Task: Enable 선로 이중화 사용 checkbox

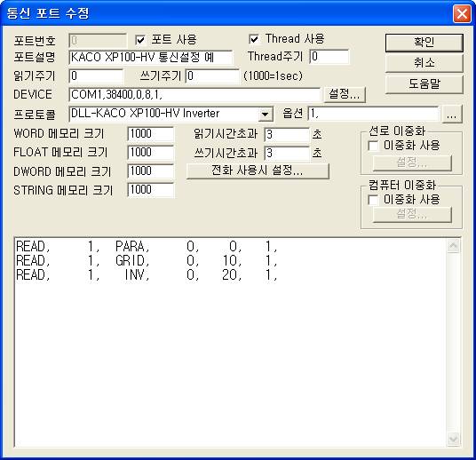Action: pyautogui.click(x=373, y=146)
